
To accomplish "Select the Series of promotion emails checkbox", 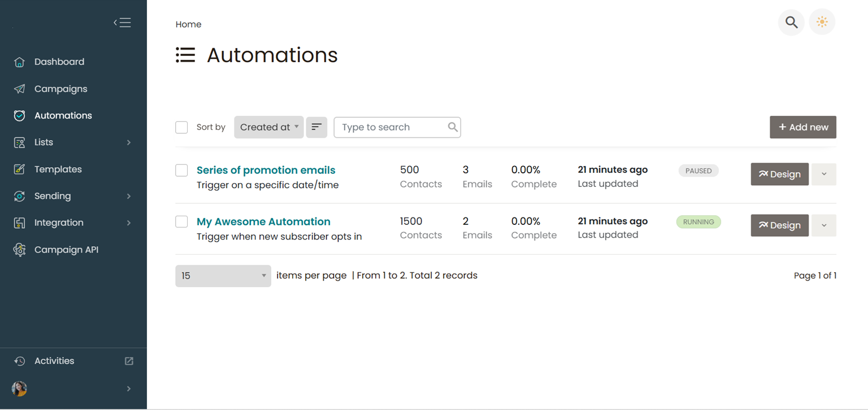I will click(x=181, y=170).
